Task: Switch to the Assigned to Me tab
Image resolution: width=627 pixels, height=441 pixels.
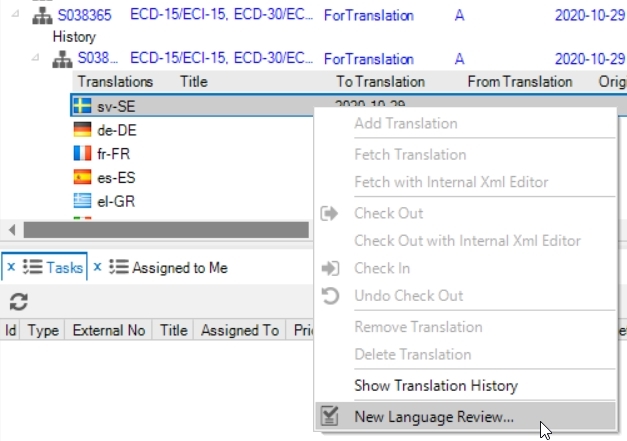Action: pos(179,267)
